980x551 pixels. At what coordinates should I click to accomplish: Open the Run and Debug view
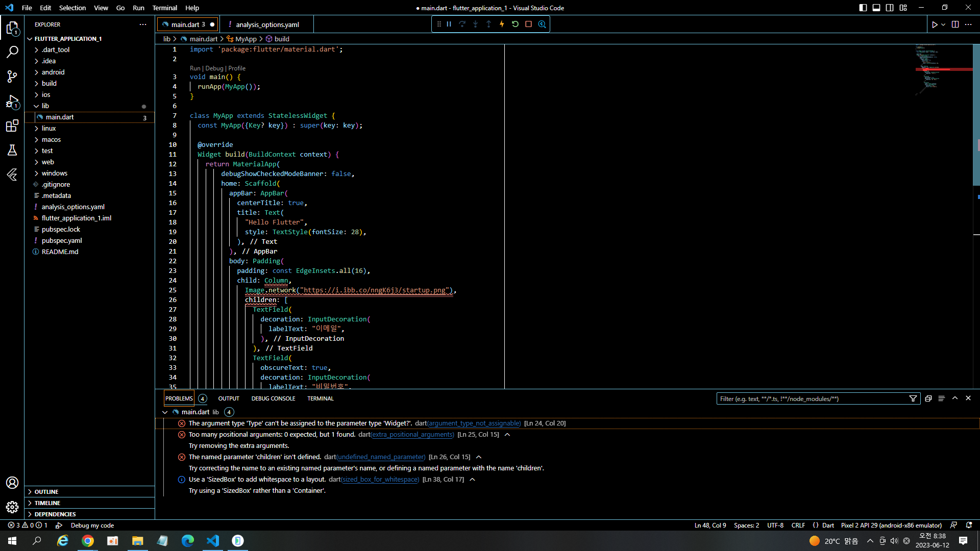pyautogui.click(x=12, y=102)
